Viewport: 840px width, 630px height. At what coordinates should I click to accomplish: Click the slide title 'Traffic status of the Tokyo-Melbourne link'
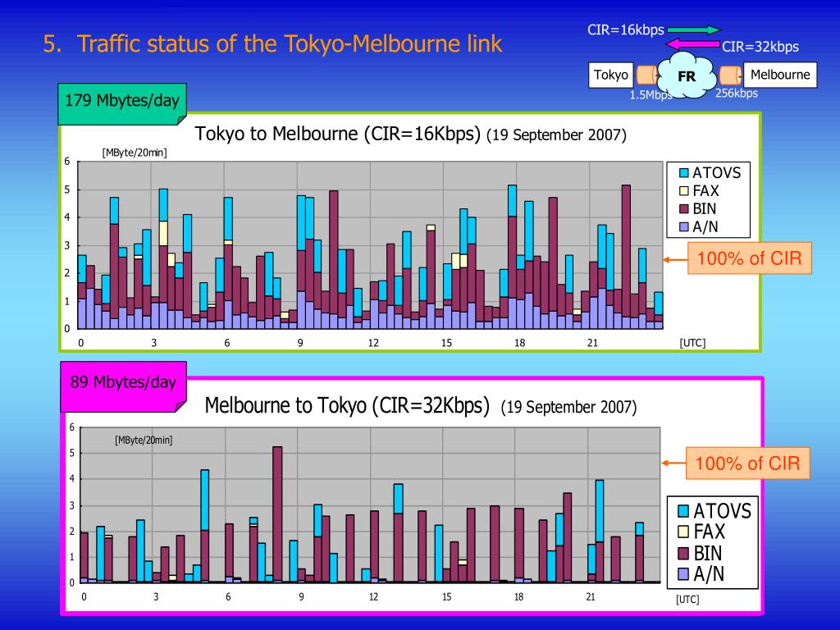click(x=290, y=43)
